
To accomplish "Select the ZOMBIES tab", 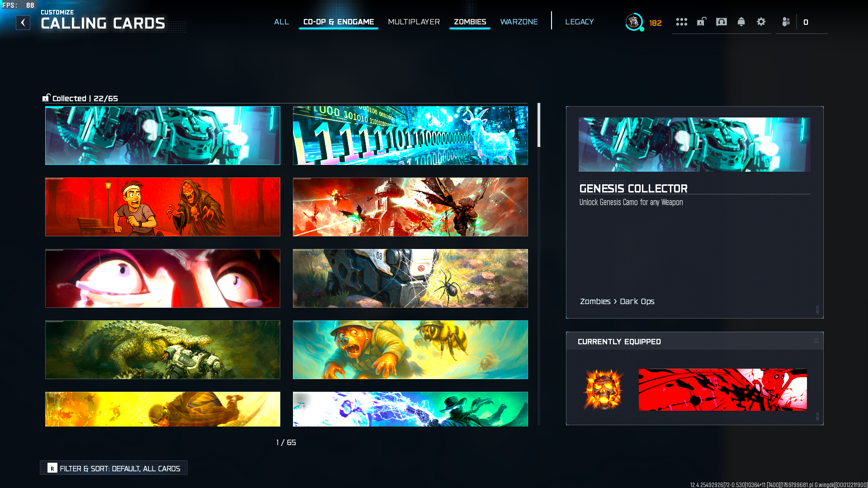I will coord(470,22).
